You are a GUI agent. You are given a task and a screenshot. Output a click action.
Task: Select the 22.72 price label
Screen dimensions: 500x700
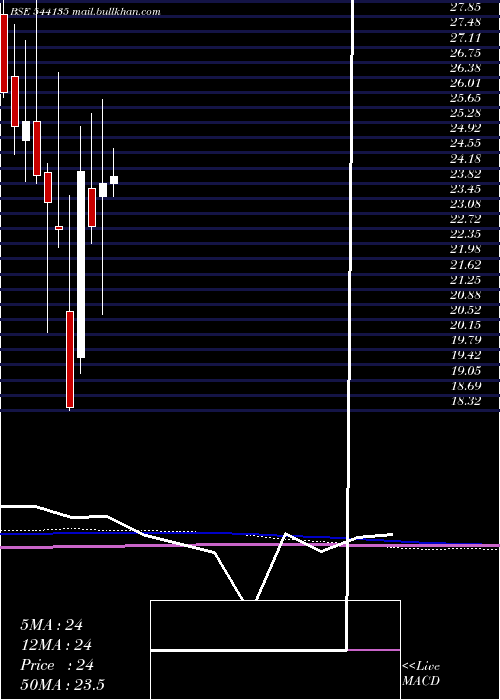click(465, 219)
